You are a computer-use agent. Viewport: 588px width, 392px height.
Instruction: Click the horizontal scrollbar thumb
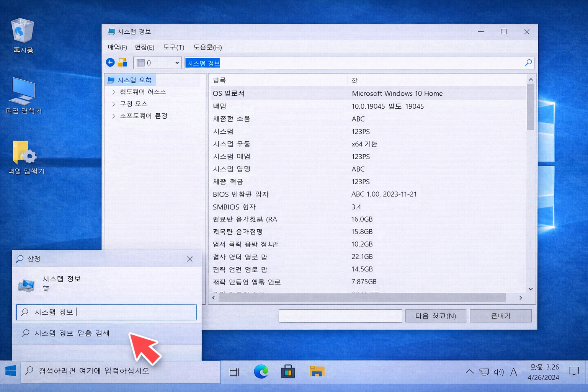[362, 297]
